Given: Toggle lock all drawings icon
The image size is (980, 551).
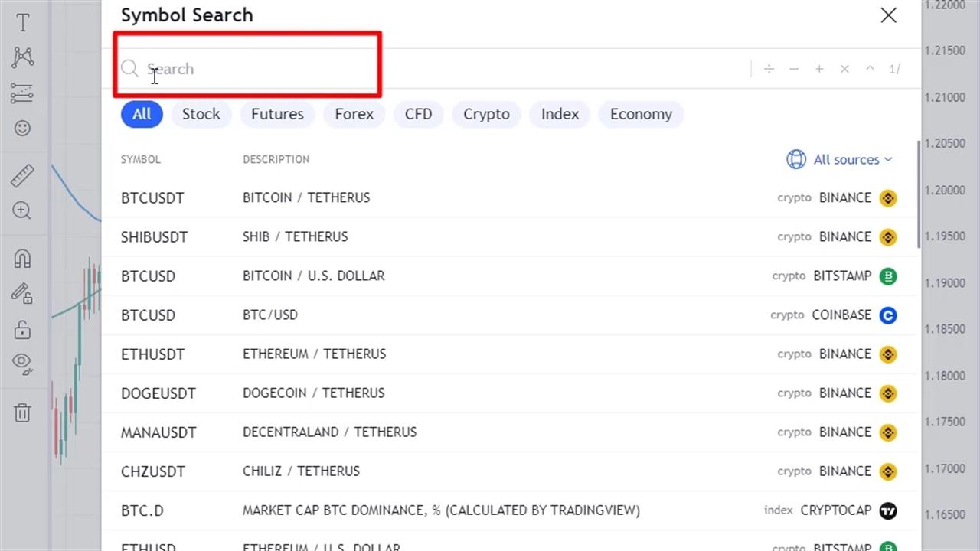Looking at the screenshot, I should coord(22,330).
